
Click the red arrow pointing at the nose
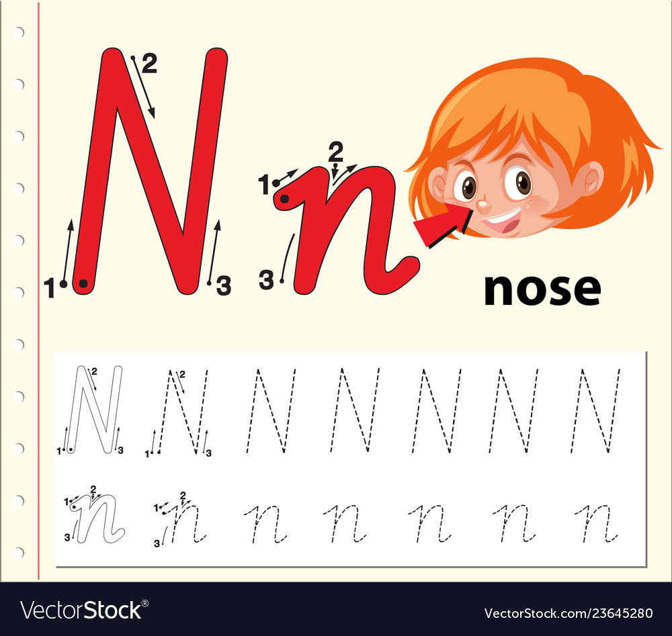444,224
